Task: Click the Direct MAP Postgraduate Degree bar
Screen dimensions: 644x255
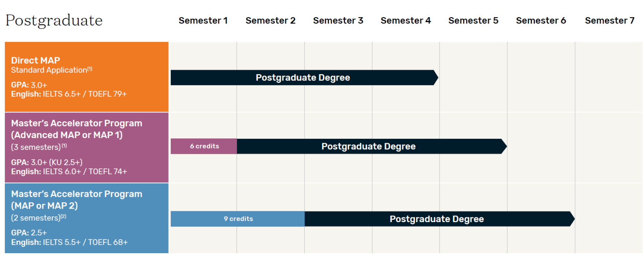Action: pos(304,77)
